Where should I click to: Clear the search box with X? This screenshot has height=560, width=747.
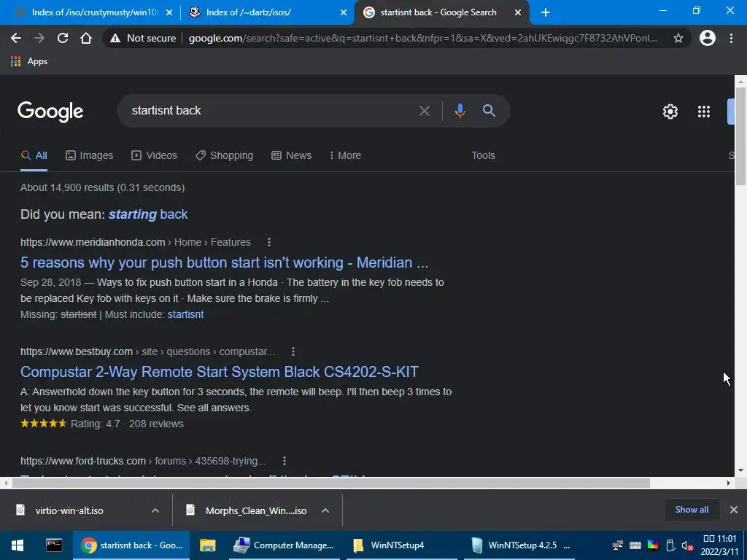[424, 111]
